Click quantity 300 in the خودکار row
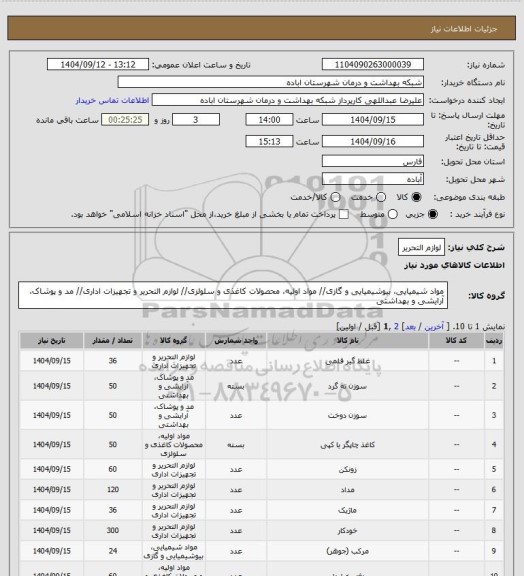Viewport: 524px width, 576px height. pyautogui.click(x=113, y=530)
